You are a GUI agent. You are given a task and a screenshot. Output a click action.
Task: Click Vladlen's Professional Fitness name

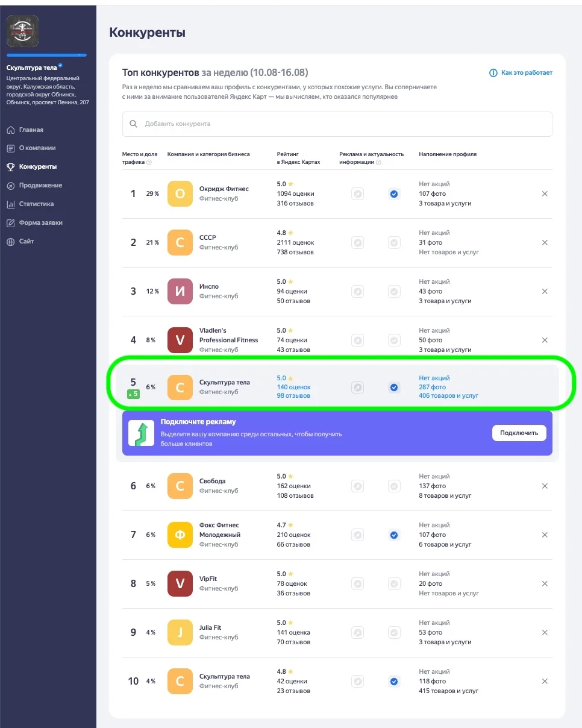pos(229,335)
